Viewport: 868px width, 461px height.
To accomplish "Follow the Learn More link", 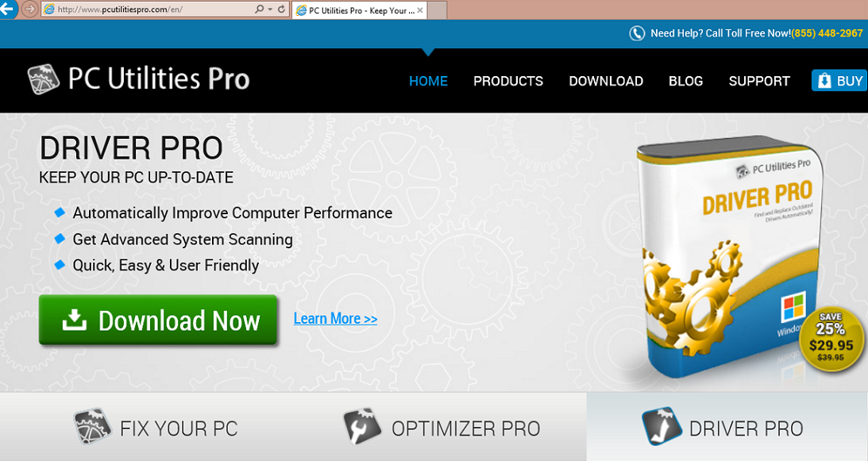I will (x=335, y=319).
